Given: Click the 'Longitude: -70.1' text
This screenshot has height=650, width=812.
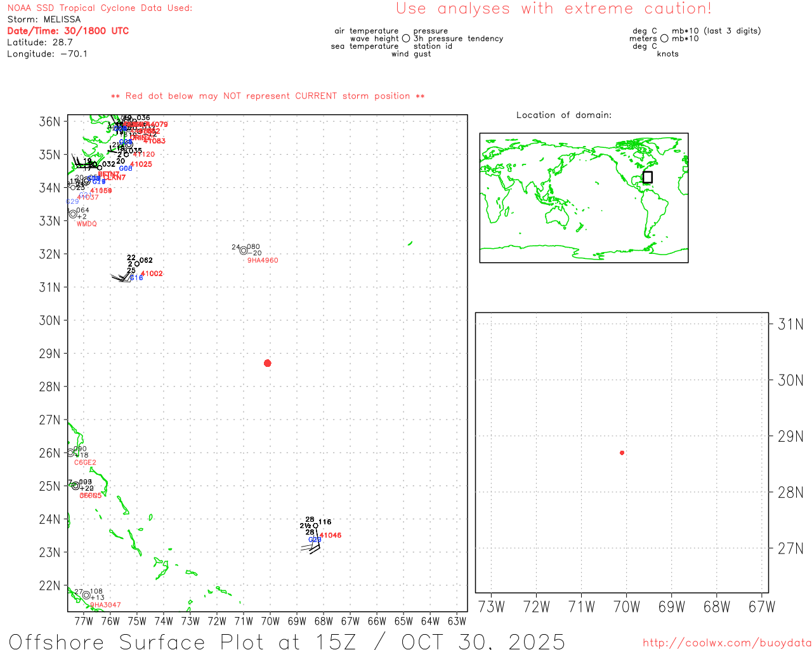Looking at the screenshot, I should (x=48, y=54).
